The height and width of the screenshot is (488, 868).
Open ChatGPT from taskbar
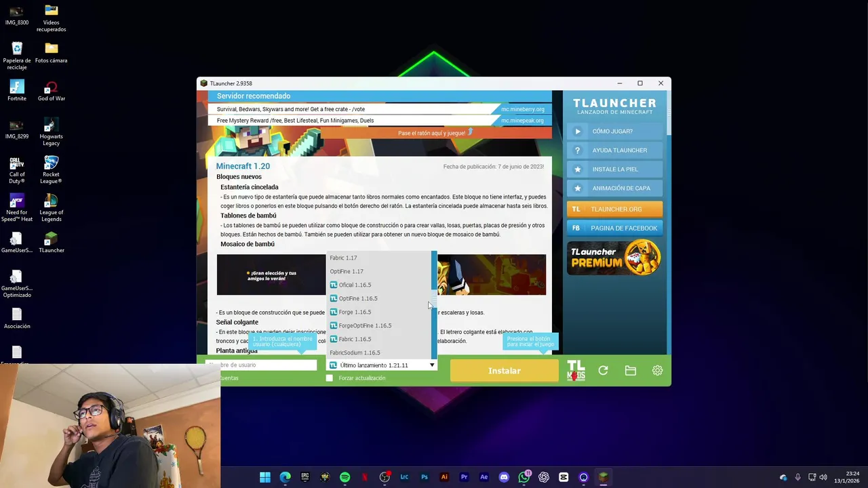(543, 477)
